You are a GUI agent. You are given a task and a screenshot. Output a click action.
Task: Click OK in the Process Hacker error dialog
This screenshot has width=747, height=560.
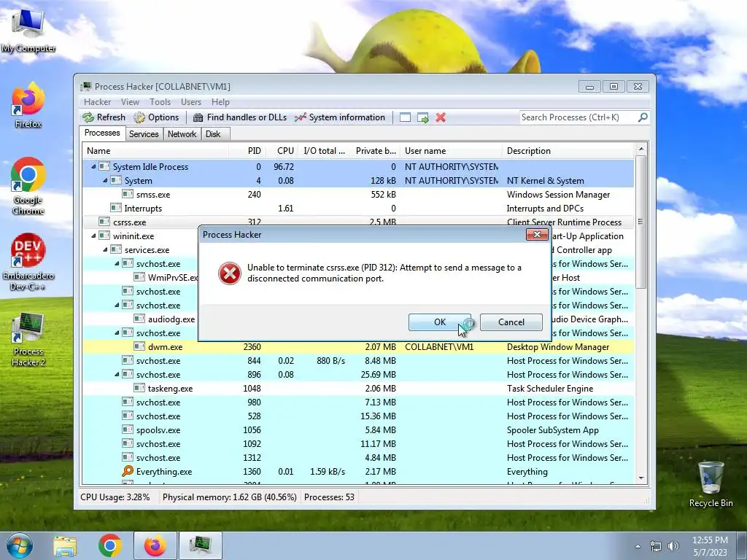(x=440, y=322)
